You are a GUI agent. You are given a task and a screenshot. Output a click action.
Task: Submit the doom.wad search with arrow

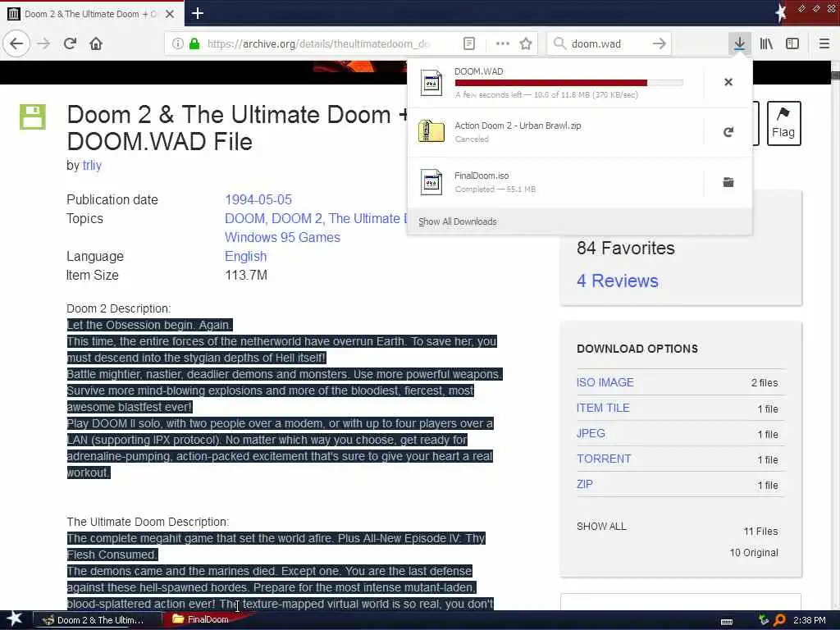tap(659, 43)
